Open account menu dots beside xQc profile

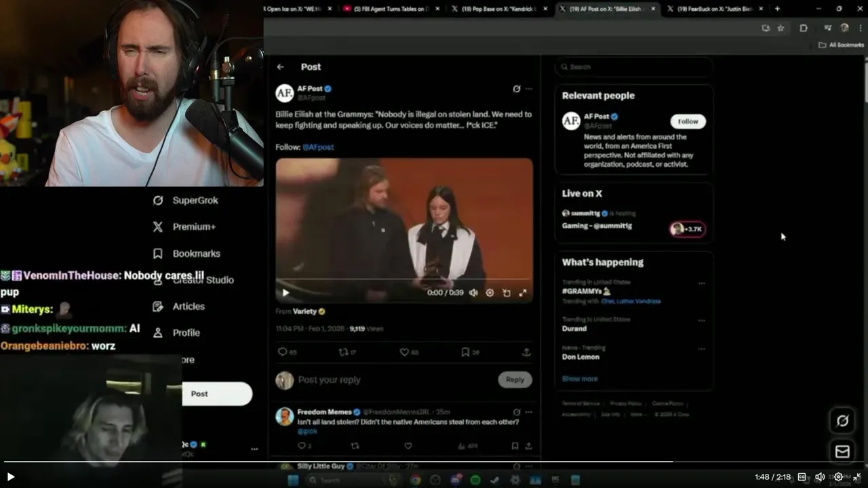click(x=254, y=449)
